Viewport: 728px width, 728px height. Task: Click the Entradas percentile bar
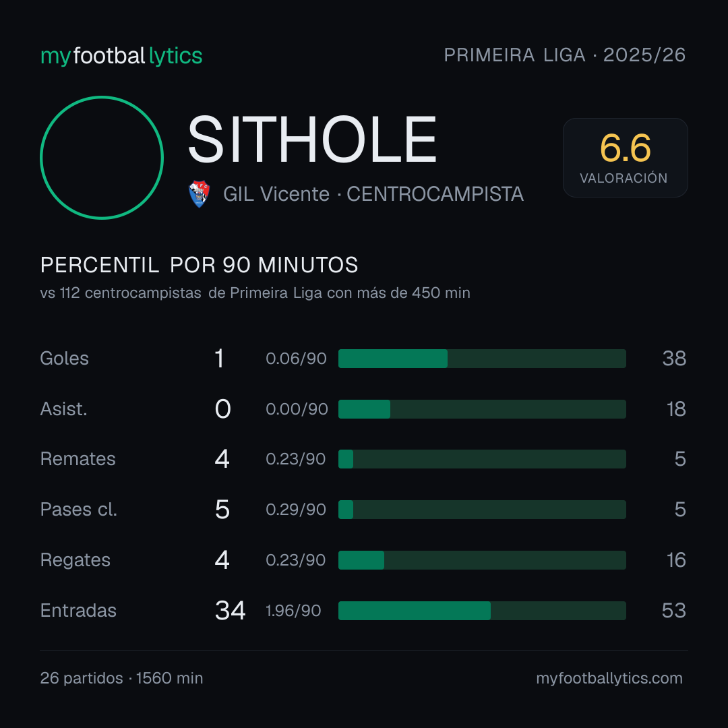482,611
